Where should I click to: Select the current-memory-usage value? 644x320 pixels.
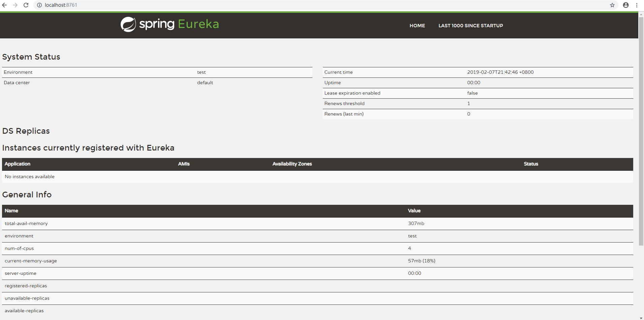coord(422,260)
